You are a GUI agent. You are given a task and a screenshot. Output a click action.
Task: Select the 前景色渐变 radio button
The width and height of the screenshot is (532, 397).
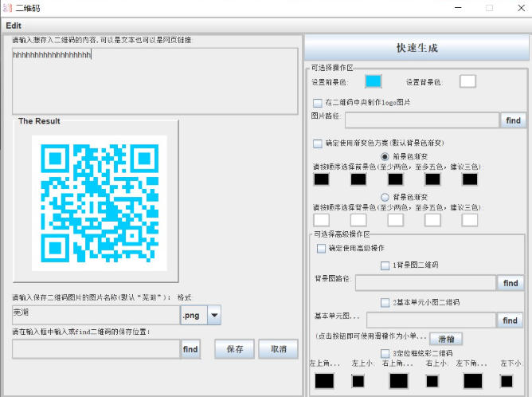pyautogui.click(x=385, y=156)
